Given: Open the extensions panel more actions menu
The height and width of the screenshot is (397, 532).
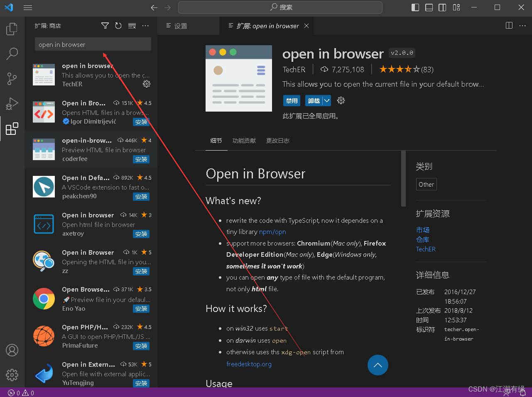Looking at the screenshot, I should (x=145, y=26).
